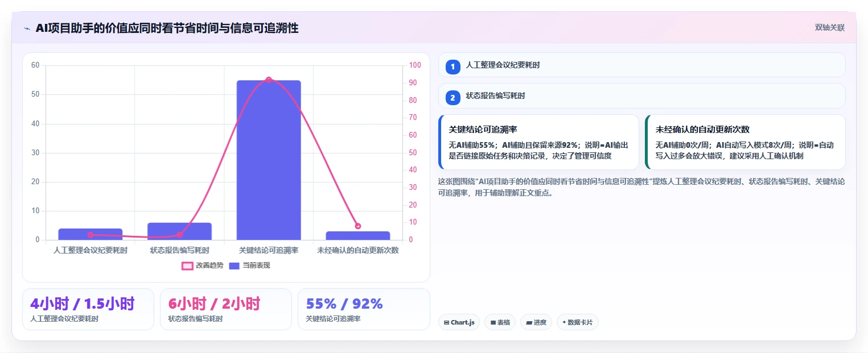
Task: Click the diamond icon in the 数据卡片 tag
Action: click(x=564, y=322)
